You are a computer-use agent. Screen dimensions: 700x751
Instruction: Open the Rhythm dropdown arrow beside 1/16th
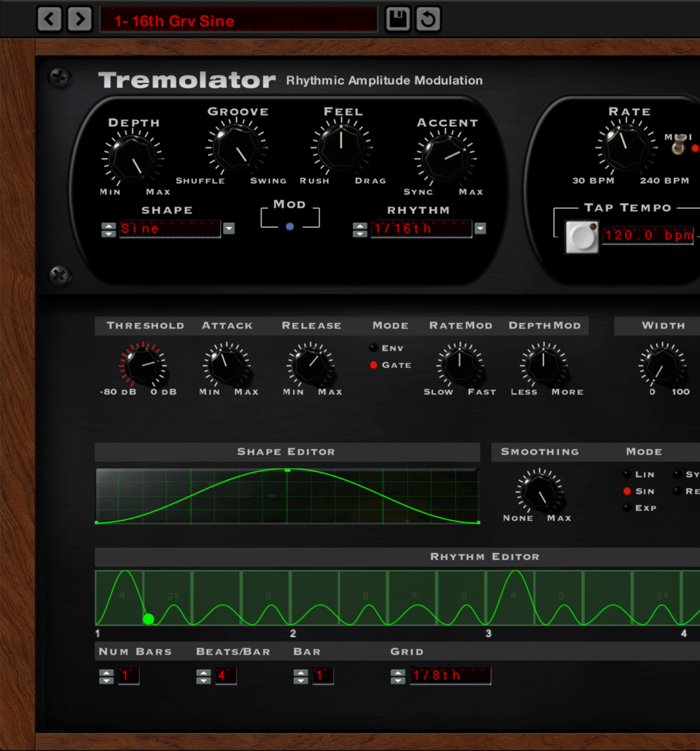480,229
